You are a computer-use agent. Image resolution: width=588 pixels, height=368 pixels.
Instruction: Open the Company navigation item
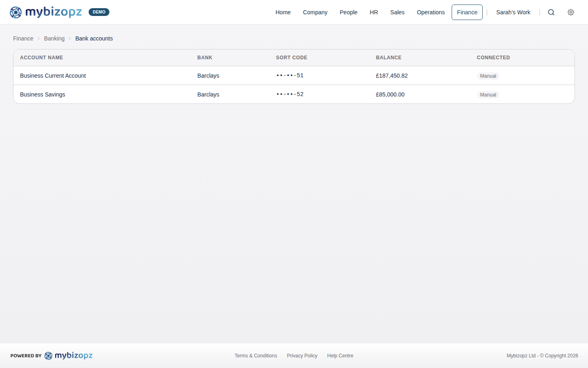pos(315,12)
